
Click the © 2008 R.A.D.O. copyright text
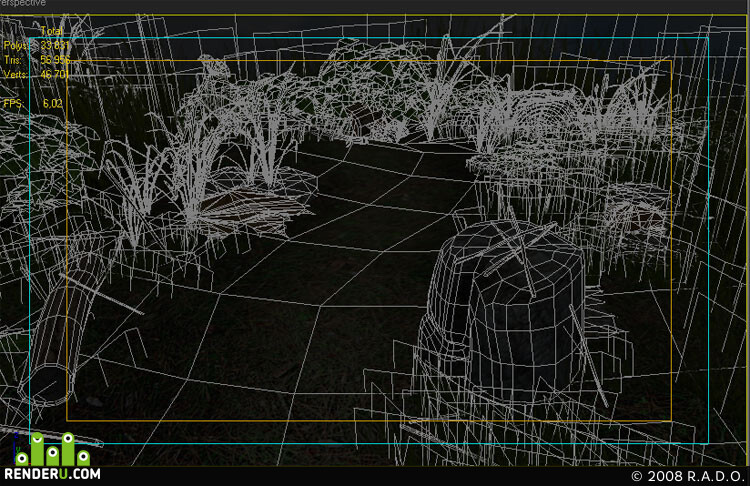tap(686, 476)
